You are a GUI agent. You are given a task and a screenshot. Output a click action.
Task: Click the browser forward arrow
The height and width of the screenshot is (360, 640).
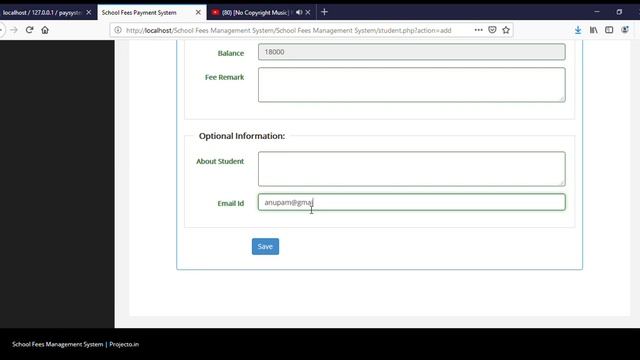[14, 30]
